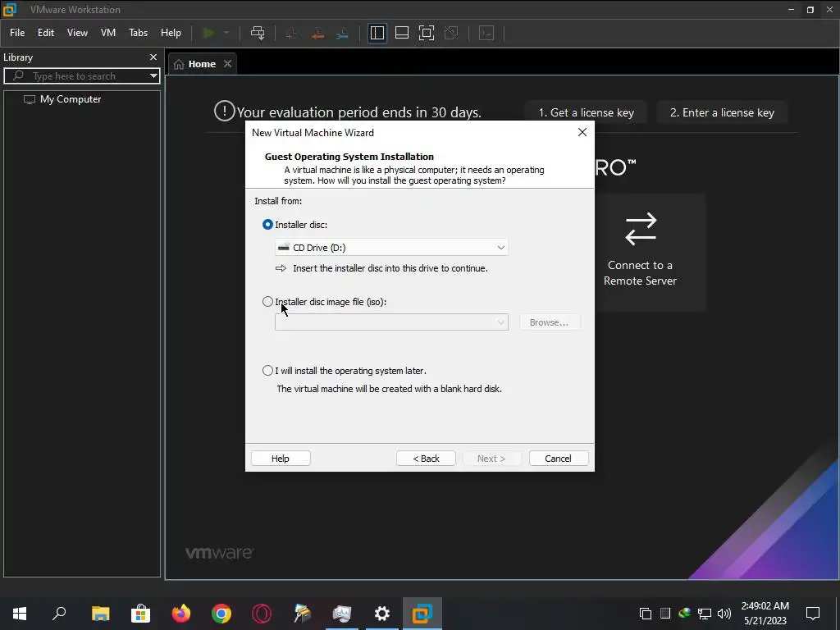Click the Settings gear taskbar icon
Screen dimensions: 840x630
(382, 614)
